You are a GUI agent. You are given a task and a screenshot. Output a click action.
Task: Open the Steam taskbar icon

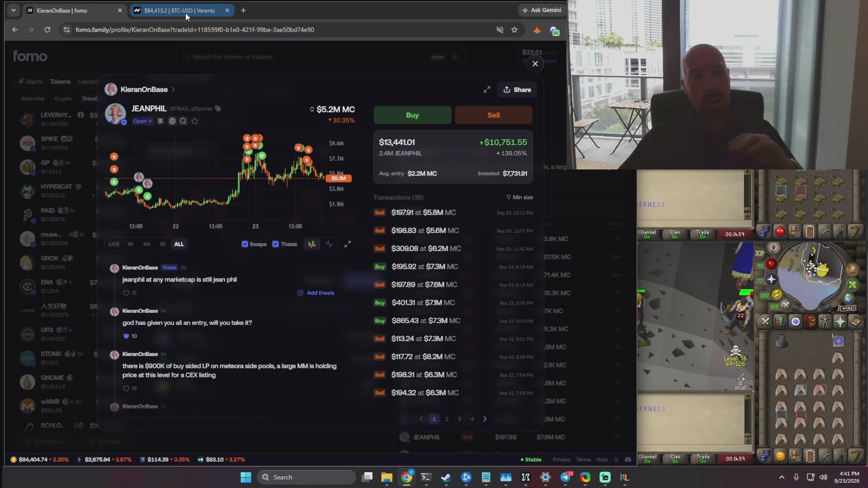(x=446, y=477)
